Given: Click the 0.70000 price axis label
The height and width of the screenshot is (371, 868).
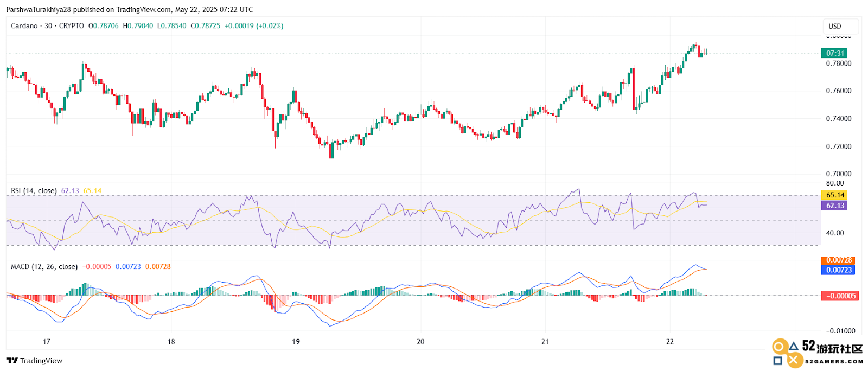Looking at the screenshot, I should coord(839,174).
